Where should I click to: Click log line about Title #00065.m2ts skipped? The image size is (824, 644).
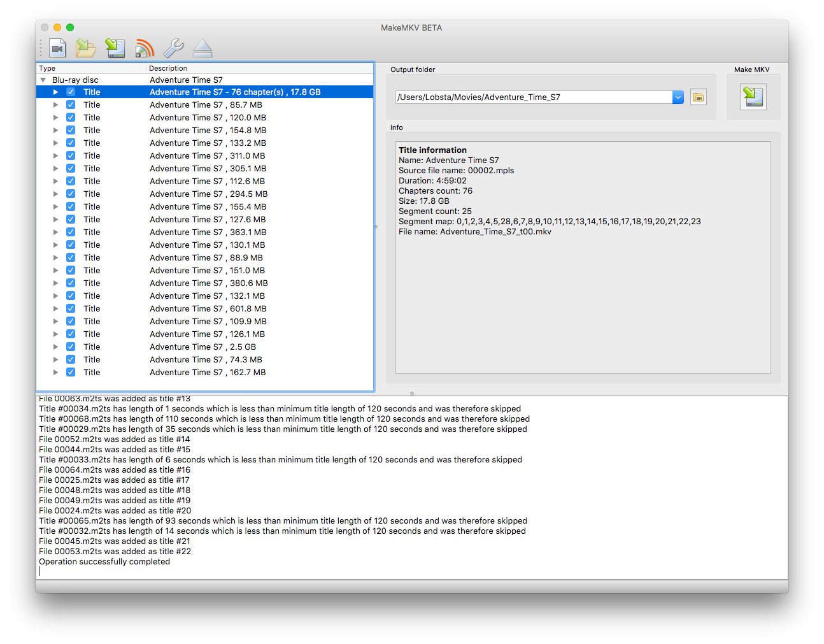(283, 521)
